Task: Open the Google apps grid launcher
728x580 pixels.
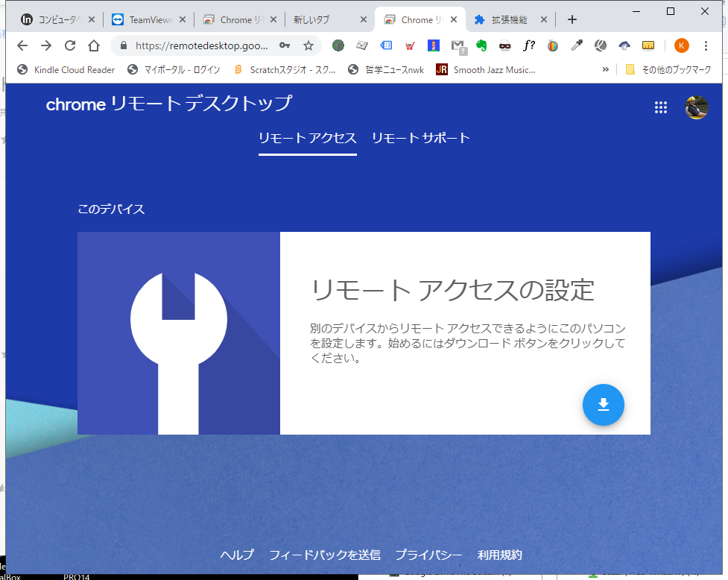Action: click(661, 107)
